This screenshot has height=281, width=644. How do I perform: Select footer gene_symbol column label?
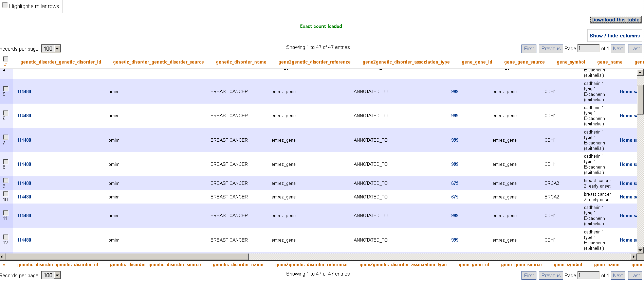568,265
